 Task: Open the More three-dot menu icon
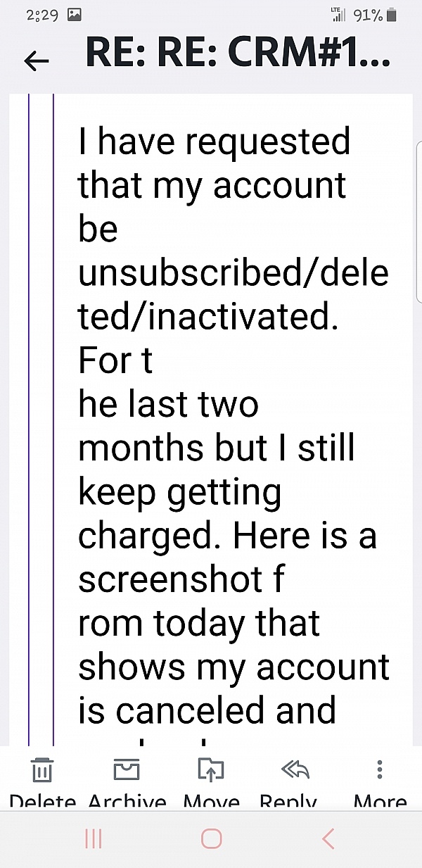(x=380, y=769)
